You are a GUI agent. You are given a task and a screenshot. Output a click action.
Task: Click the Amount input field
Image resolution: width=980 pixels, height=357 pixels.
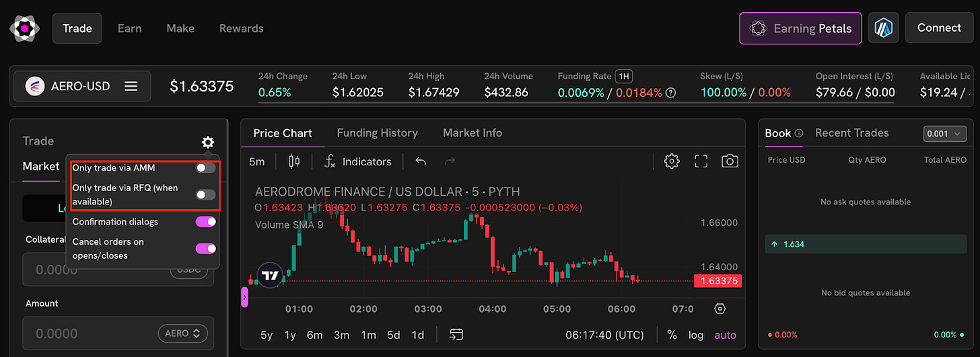coord(118,333)
